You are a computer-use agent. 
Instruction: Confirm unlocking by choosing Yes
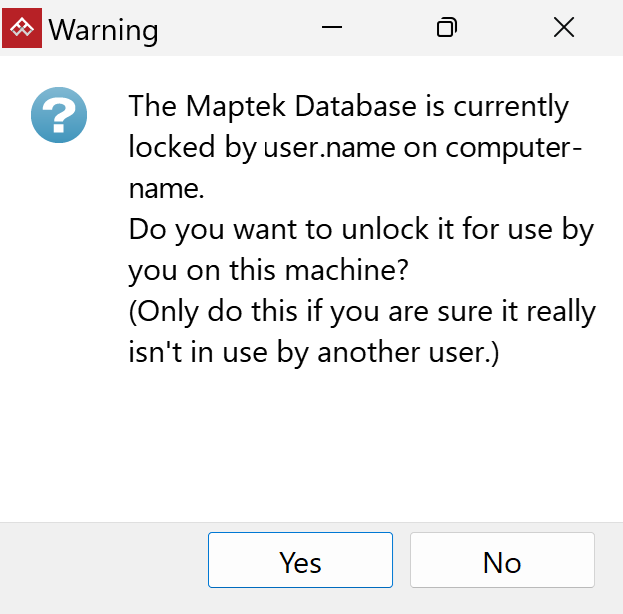click(300, 560)
